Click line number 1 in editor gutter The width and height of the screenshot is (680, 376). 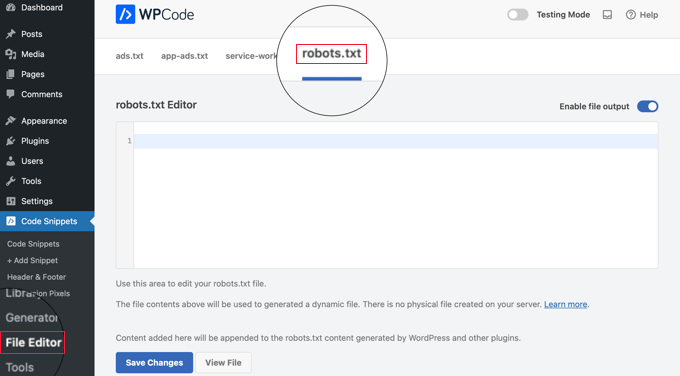pyautogui.click(x=129, y=141)
